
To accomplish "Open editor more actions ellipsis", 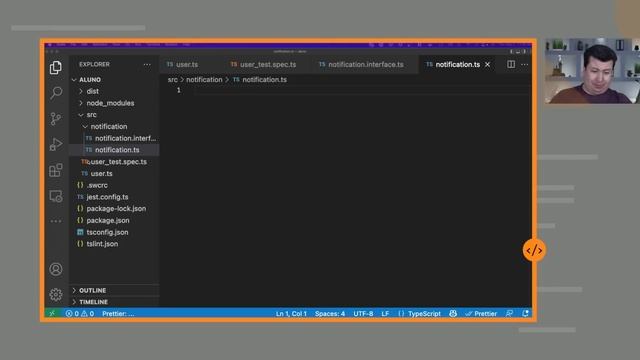I will [524, 64].
